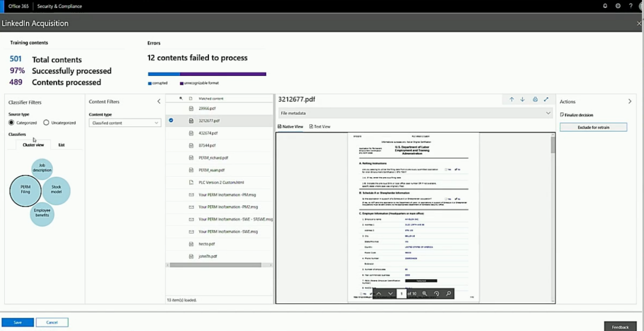Switch to the Text View tab

[320, 127]
